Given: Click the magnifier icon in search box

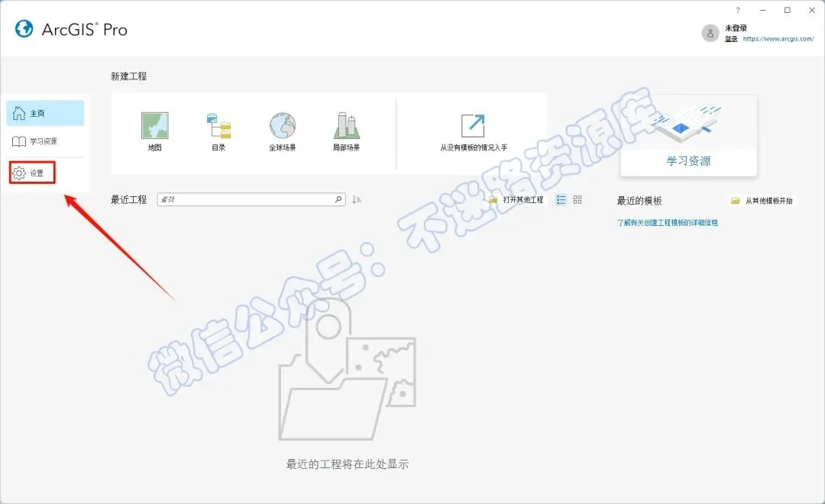Looking at the screenshot, I should (x=338, y=199).
